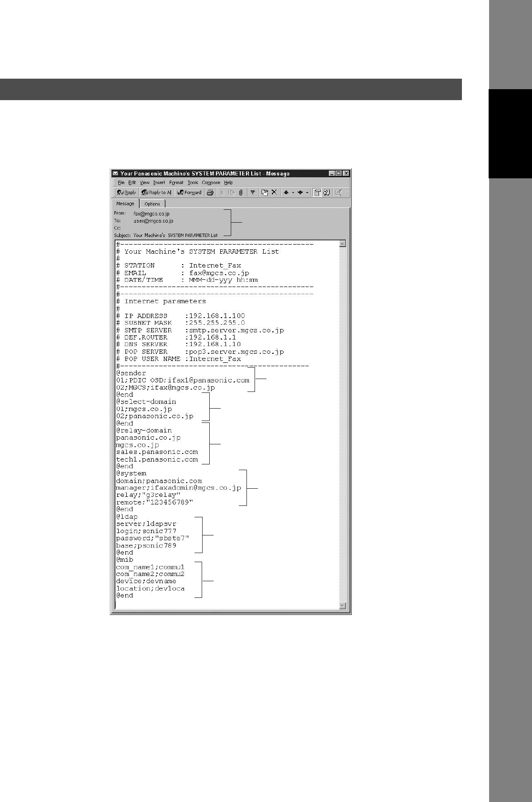Delete message with the X icon
The width and height of the screenshot is (532, 802).
274,193
